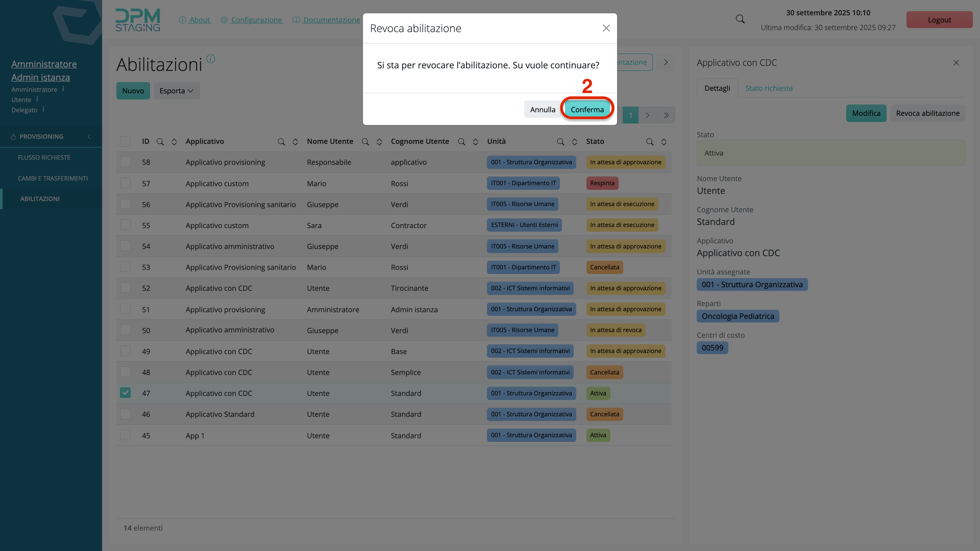This screenshot has width=980, height=551.
Task: Open FLUSSO RICHIESTE in sidebar
Action: coord(44,157)
